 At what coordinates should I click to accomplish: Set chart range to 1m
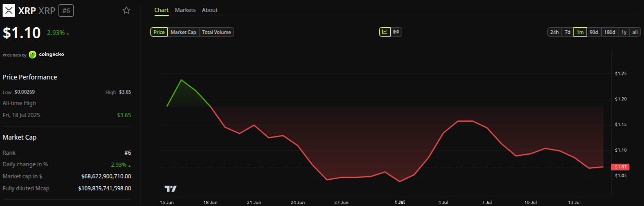(x=580, y=32)
